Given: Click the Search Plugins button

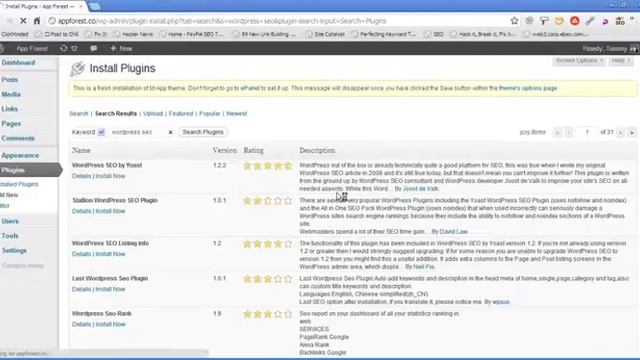Looking at the screenshot, I should click(x=203, y=132).
